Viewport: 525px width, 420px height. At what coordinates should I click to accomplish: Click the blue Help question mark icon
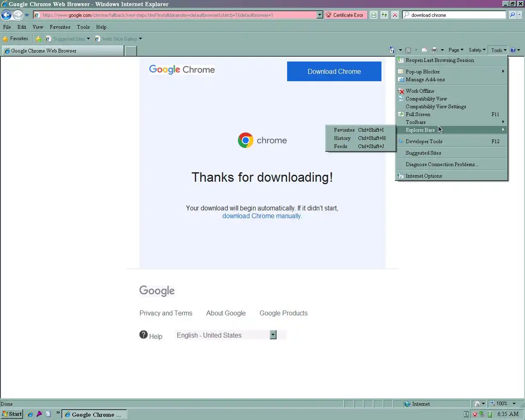pos(513,50)
